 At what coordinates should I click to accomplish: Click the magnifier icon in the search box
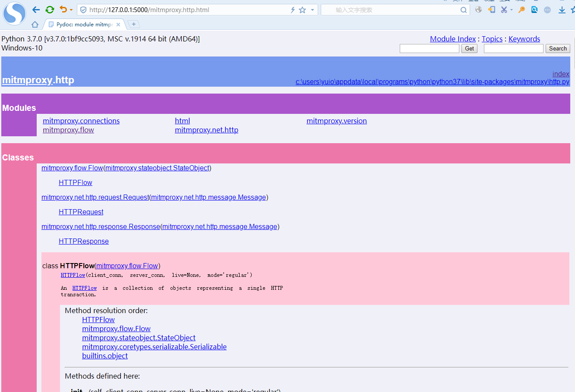pos(464,10)
